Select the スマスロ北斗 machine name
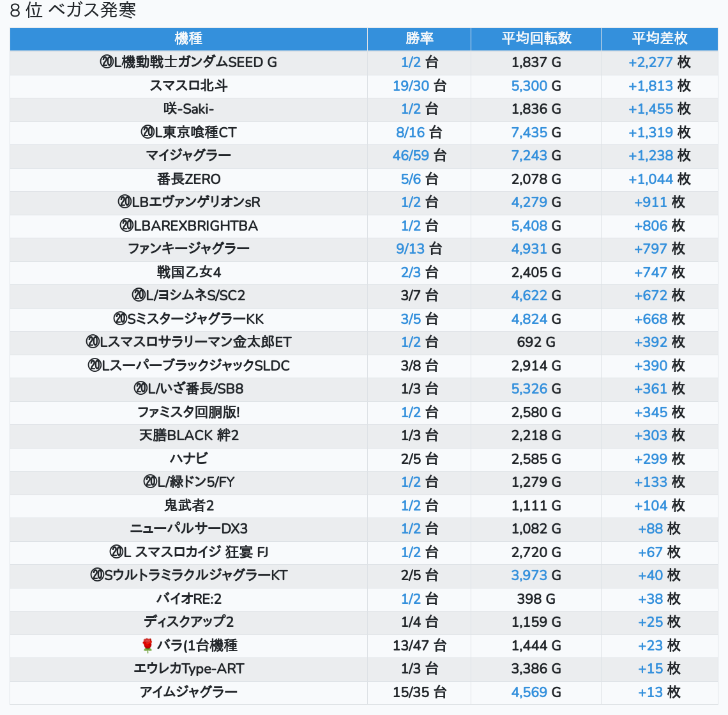 [188, 86]
